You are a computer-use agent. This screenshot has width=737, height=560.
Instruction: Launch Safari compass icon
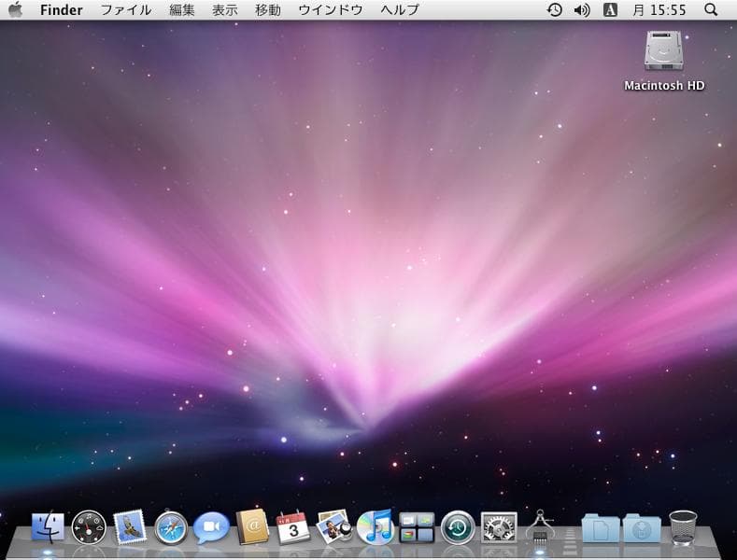click(x=171, y=527)
